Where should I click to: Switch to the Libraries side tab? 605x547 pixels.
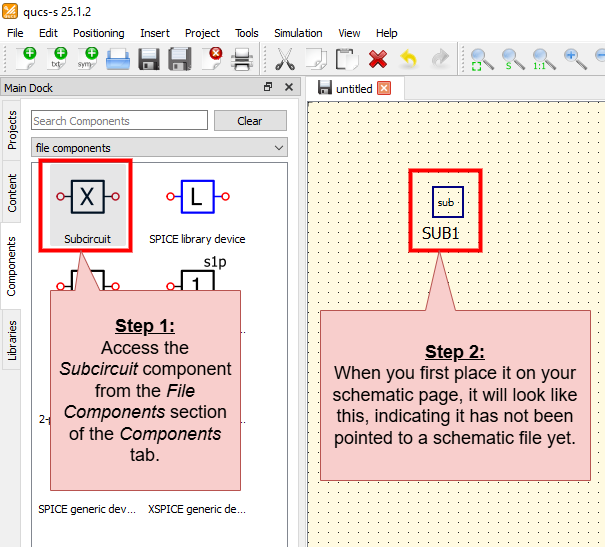pos(12,341)
